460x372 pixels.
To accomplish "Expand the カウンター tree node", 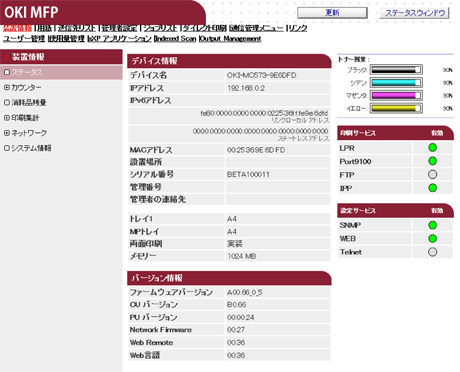I will pos(7,87).
